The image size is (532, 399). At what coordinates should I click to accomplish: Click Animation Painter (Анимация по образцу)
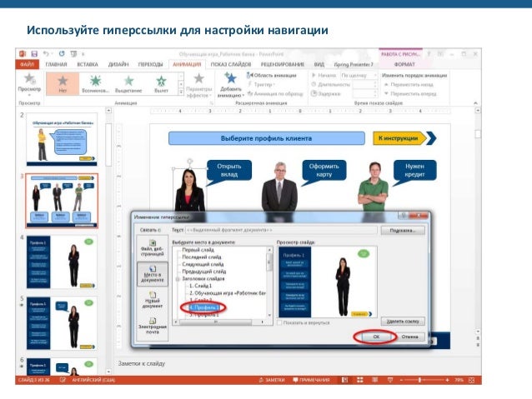tap(275, 93)
